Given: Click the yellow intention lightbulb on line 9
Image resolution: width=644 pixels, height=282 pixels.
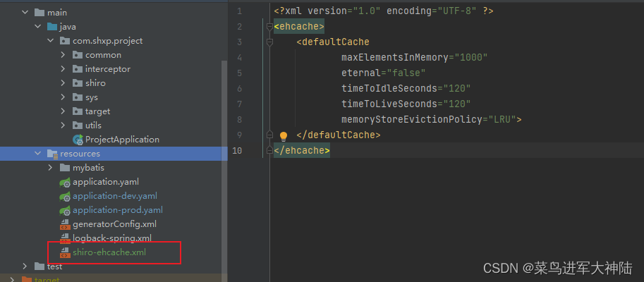Looking at the screenshot, I should tap(284, 135).
